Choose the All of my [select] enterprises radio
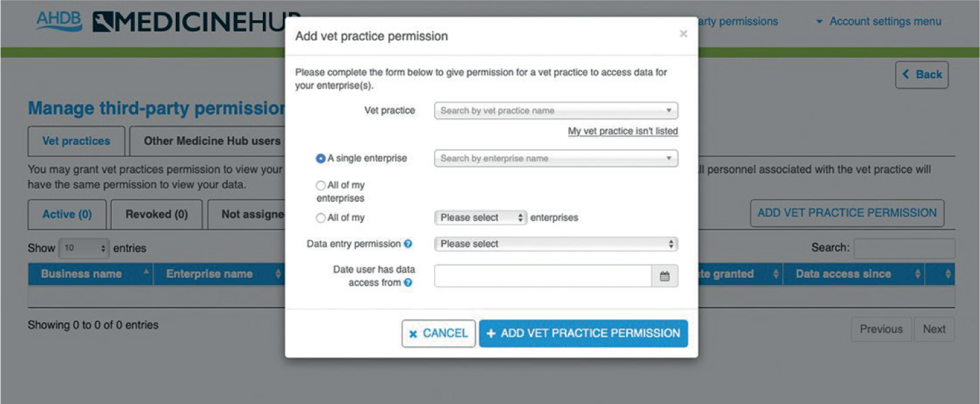This screenshot has width=980, height=404. tap(321, 218)
